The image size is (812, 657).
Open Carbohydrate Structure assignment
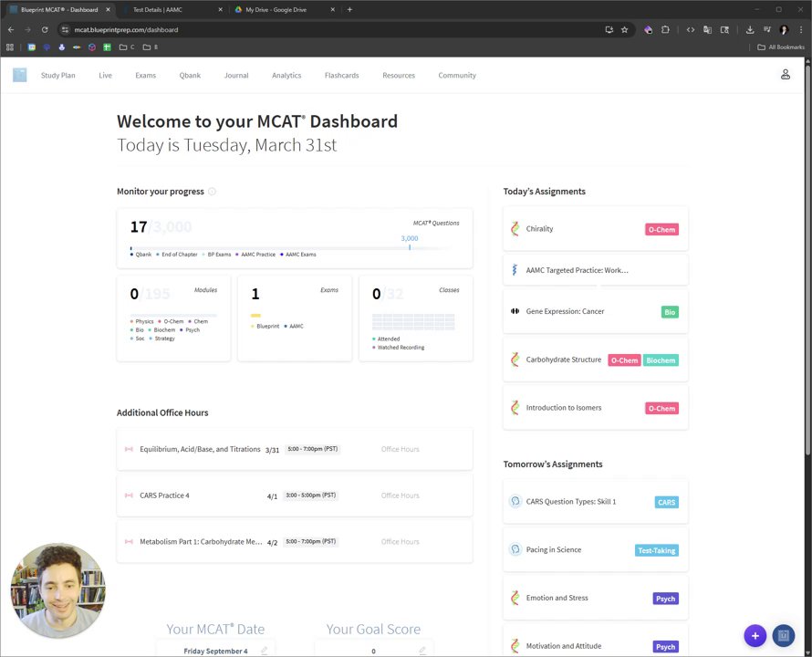click(x=596, y=360)
